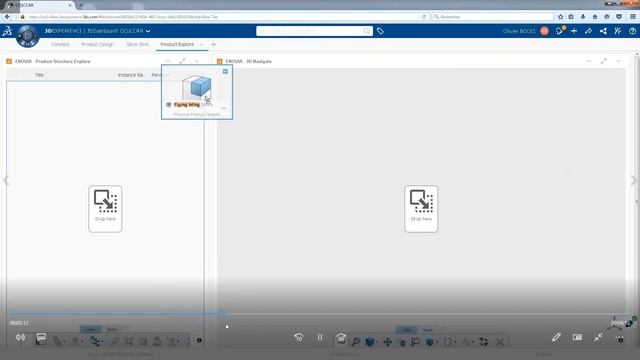Screen dimensions: 640x360
Task: Click the user avatar next to Olivier
Action: [x=544, y=31]
